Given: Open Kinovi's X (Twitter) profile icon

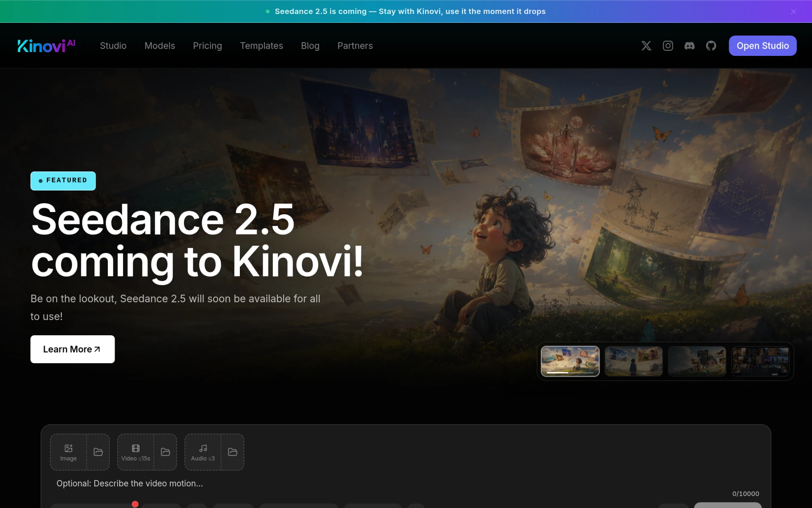Looking at the screenshot, I should tap(646, 46).
